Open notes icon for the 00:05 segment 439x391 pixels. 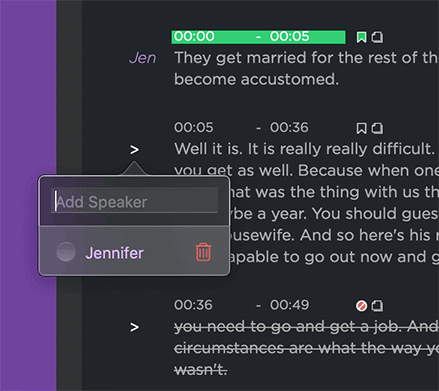tap(377, 128)
